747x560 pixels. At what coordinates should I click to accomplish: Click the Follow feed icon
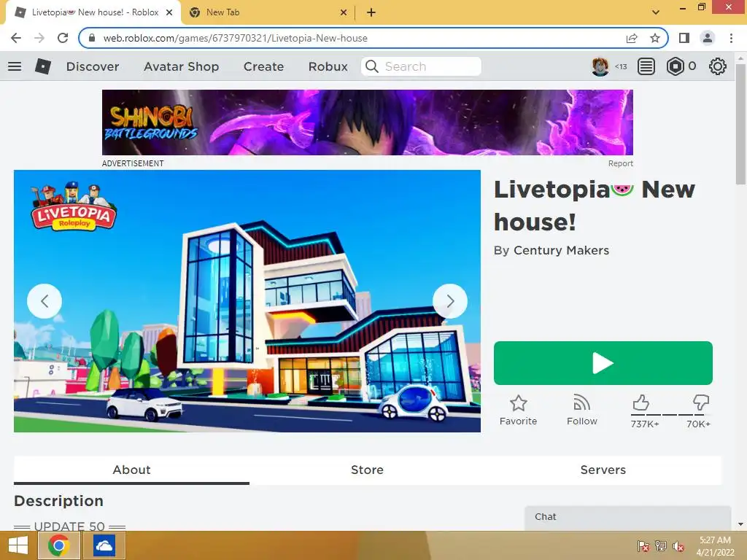tap(581, 402)
